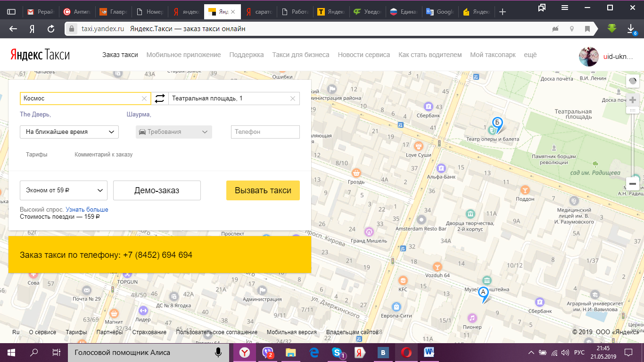This screenshot has height=362, width=644.
Task: Open Заказ такси nav item
Action: click(x=120, y=55)
